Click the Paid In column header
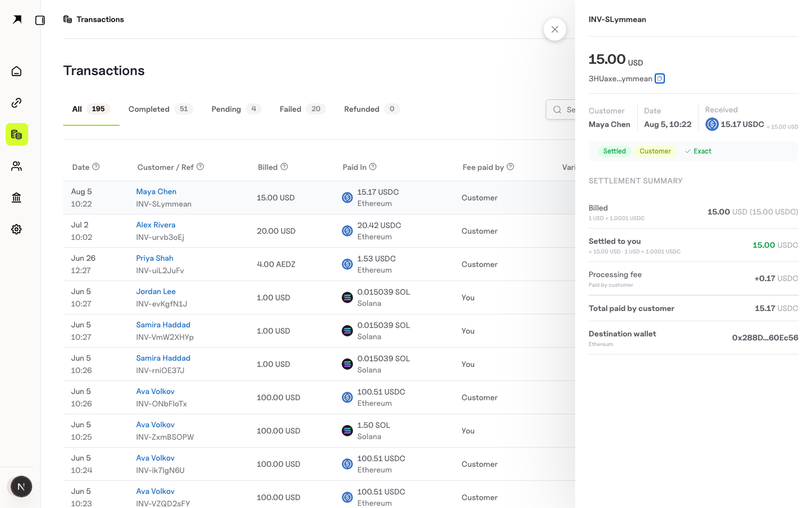This screenshot has height=508, width=812. pyautogui.click(x=354, y=167)
